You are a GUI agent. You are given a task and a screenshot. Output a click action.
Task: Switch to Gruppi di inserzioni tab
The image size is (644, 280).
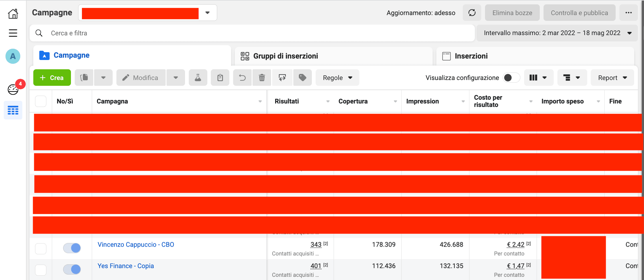point(285,56)
